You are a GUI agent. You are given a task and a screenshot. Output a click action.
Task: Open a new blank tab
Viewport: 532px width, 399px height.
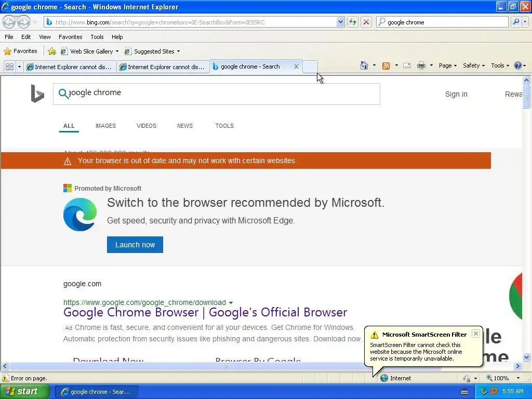point(310,67)
